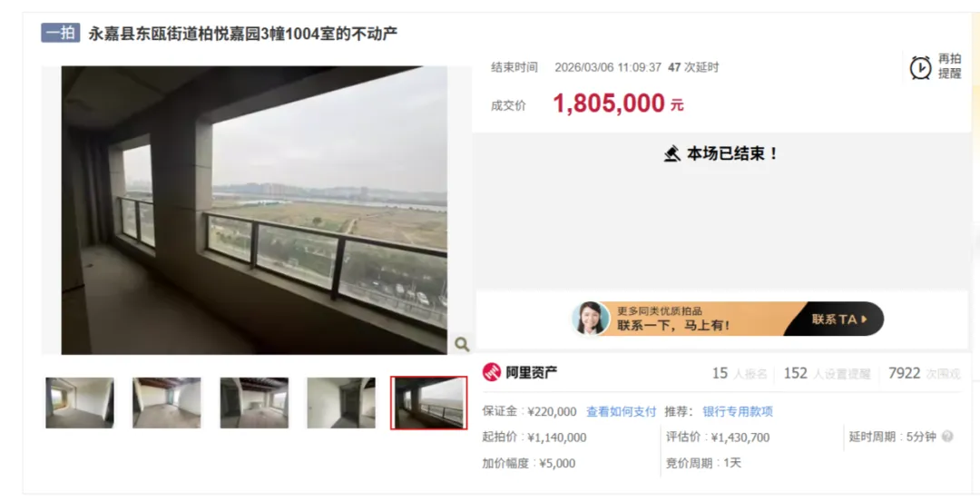Open the 查看如何支付 link

[x=622, y=411]
